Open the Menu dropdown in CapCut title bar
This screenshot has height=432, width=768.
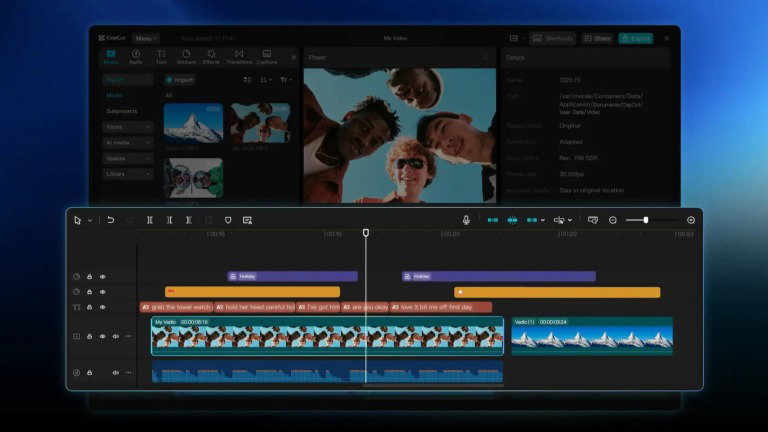(146, 38)
